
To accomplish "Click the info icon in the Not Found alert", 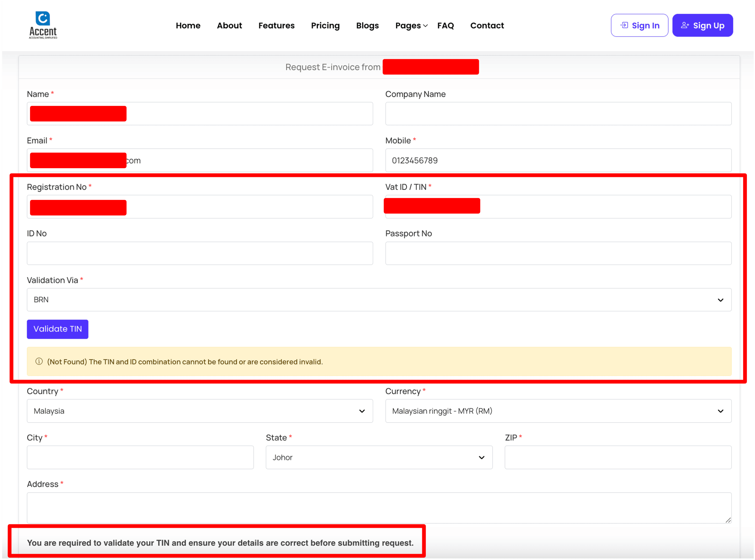I will 39,361.
